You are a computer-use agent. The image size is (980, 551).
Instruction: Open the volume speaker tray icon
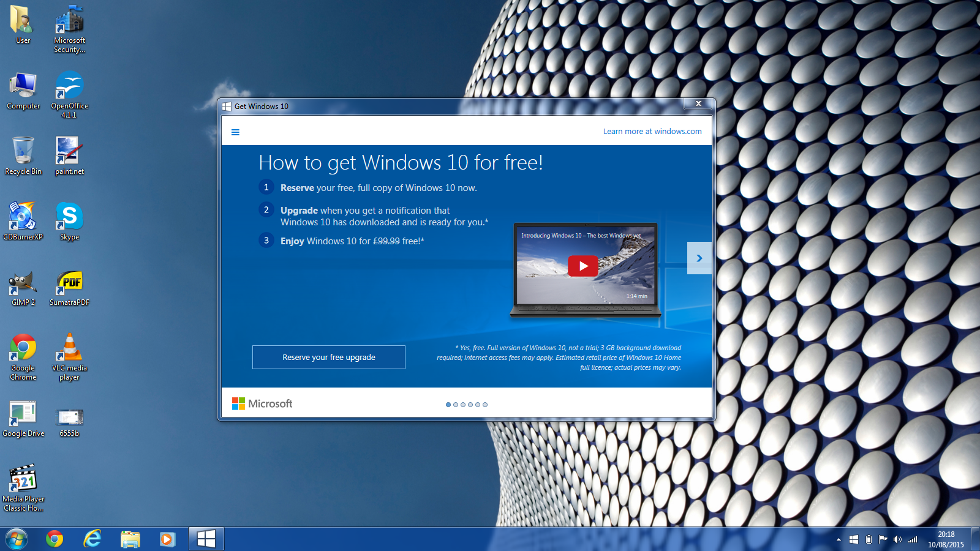pyautogui.click(x=897, y=540)
